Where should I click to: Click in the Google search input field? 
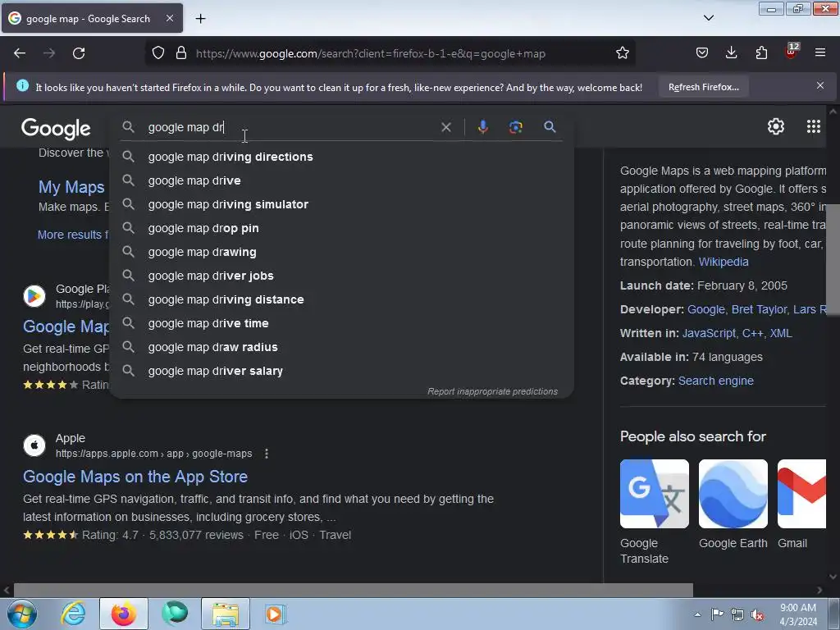(x=290, y=127)
